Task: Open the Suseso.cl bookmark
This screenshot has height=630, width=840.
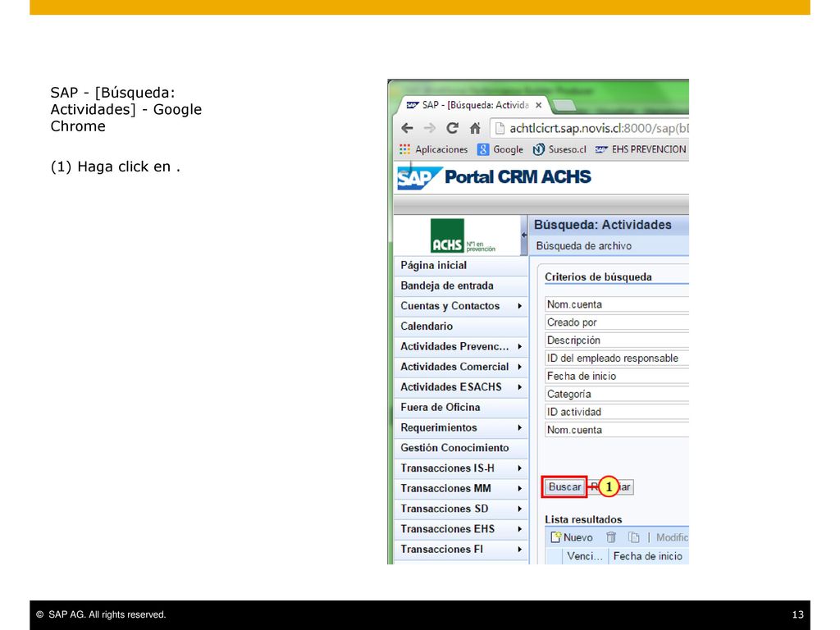Action: 559,149
